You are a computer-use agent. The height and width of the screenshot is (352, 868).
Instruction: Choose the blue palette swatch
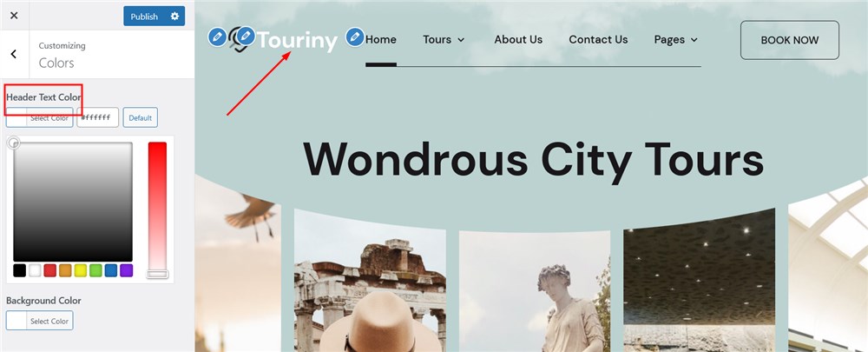[111, 270]
